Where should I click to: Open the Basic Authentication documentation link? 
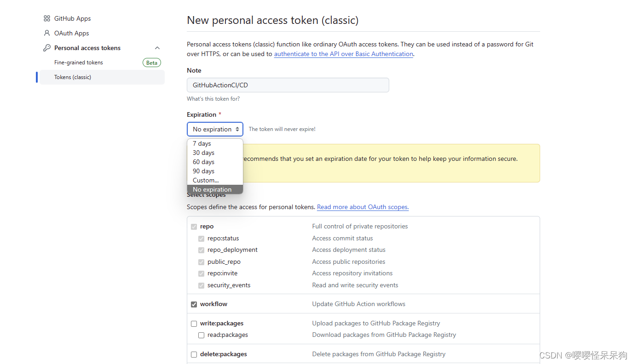(343, 54)
